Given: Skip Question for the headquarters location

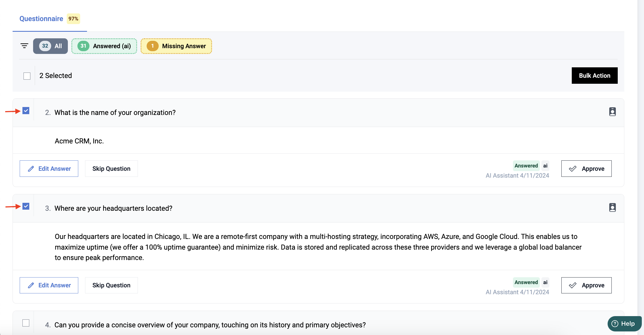Looking at the screenshot, I should click(x=111, y=285).
